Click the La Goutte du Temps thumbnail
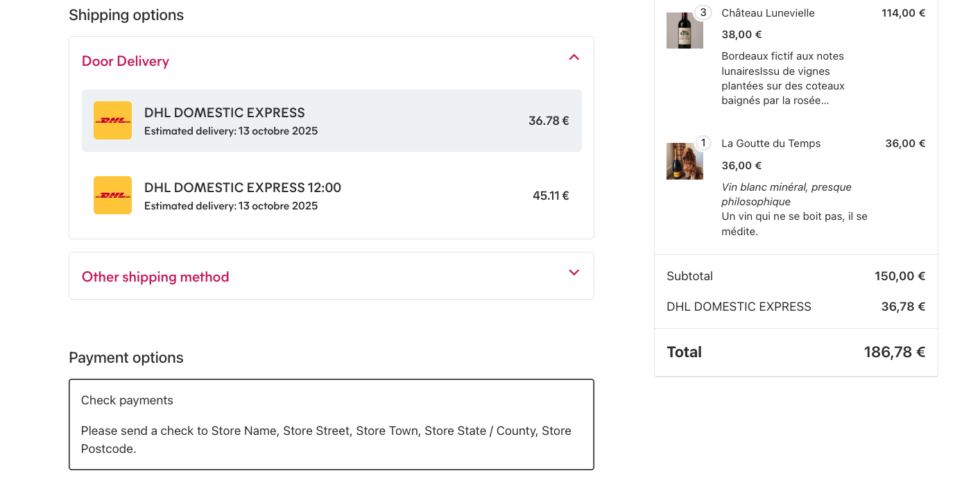 click(685, 161)
